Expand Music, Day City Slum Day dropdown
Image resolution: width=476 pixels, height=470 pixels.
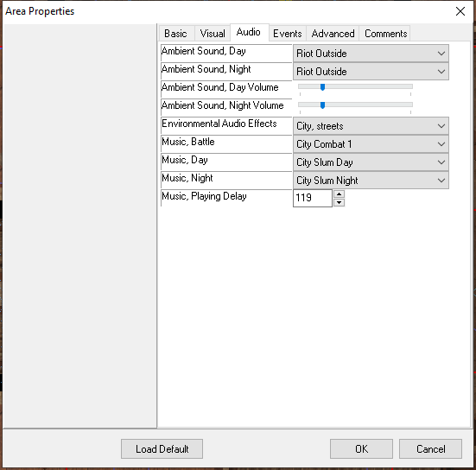(371, 162)
